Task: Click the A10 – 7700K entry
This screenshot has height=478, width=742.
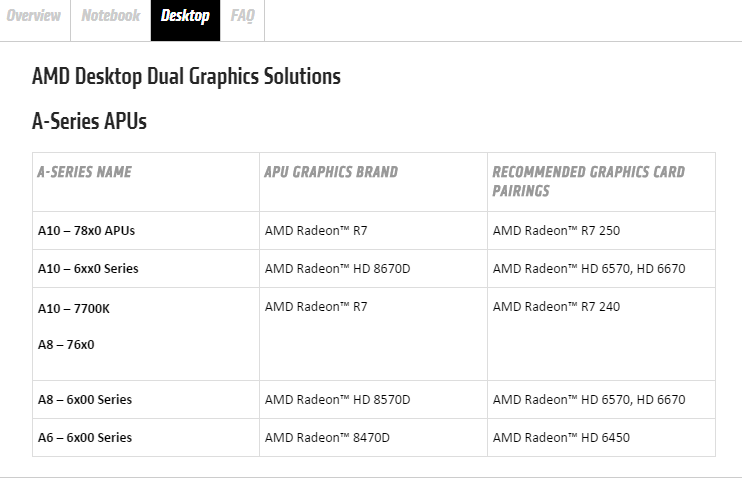Action: 74,309
